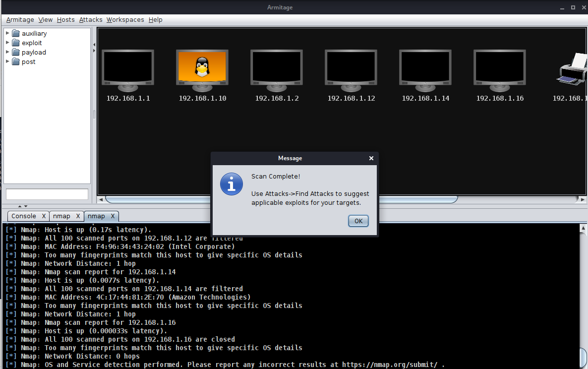Click the 'post' tree label
The height and width of the screenshot is (369, 588).
(x=28, y=61)
